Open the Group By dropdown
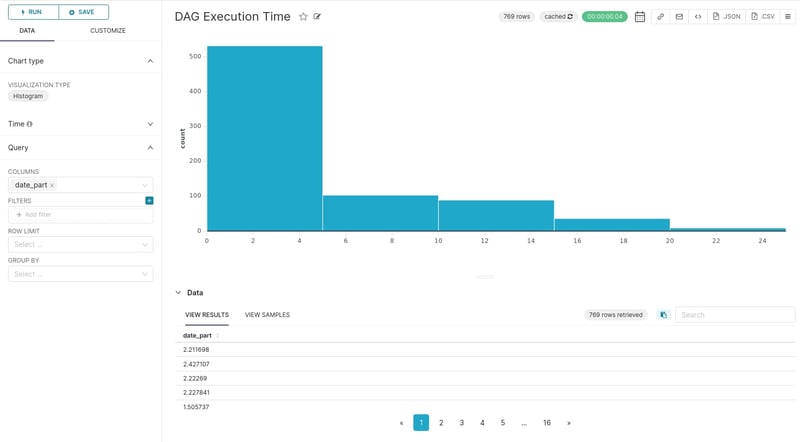The height and width of the screenshot is (442, 800). pyautogui.click(x=80, y=274)
